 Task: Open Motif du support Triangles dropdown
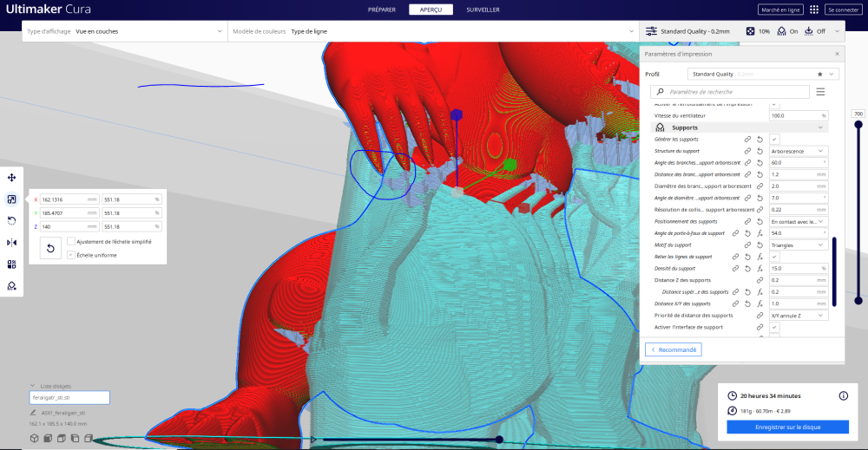pyautogui.click(x=799, y=245)
